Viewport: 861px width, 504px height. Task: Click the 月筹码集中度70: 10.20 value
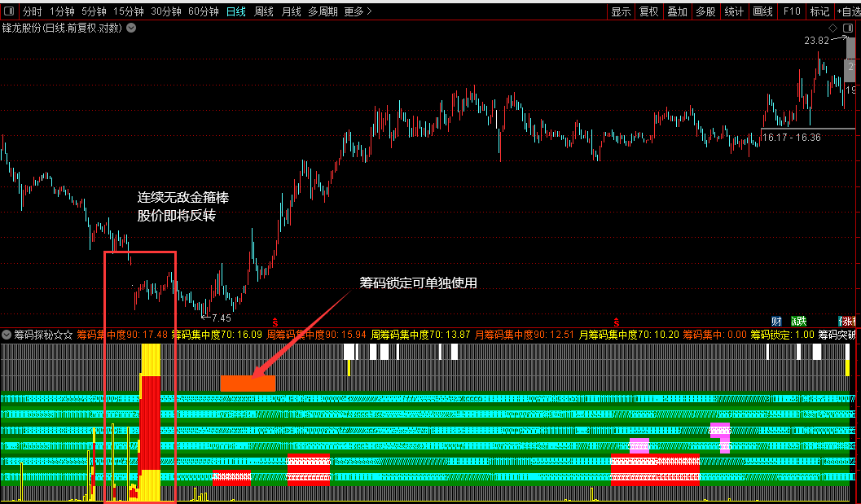click(629, 335)
